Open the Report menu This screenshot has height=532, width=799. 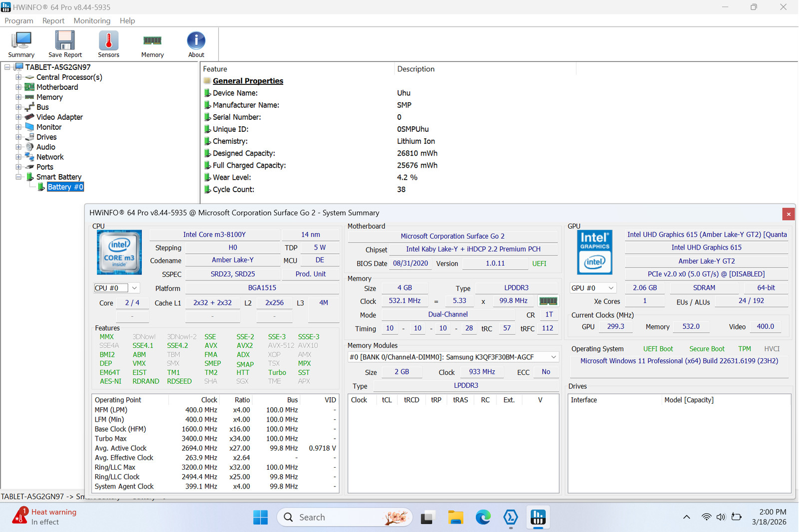coord(53,21)
